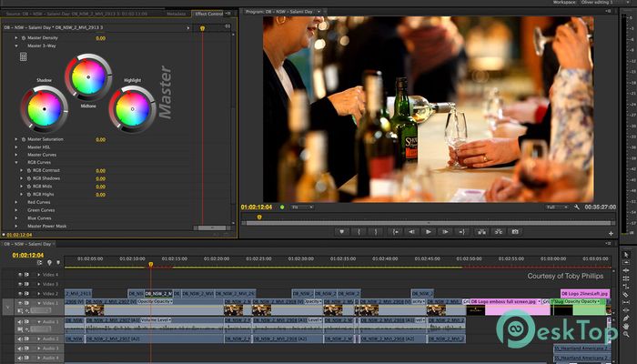Expand Master Curves section

point(16,155)
